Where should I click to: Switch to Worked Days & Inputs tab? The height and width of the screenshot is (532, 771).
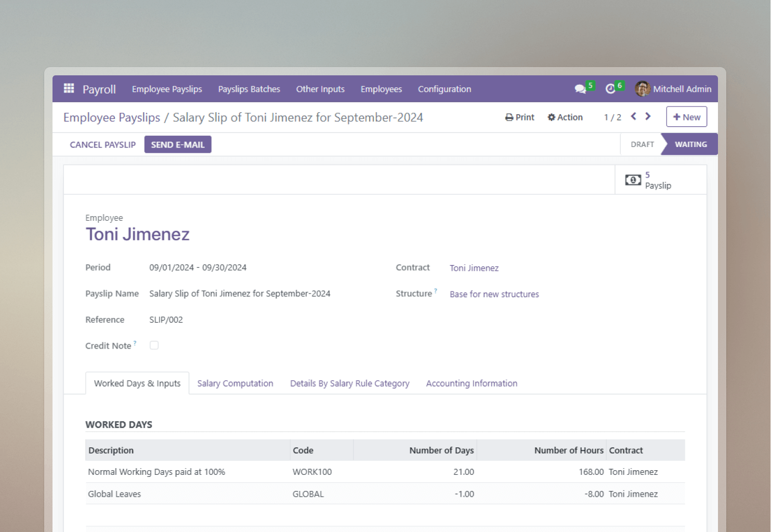click(x=137, y=383)
